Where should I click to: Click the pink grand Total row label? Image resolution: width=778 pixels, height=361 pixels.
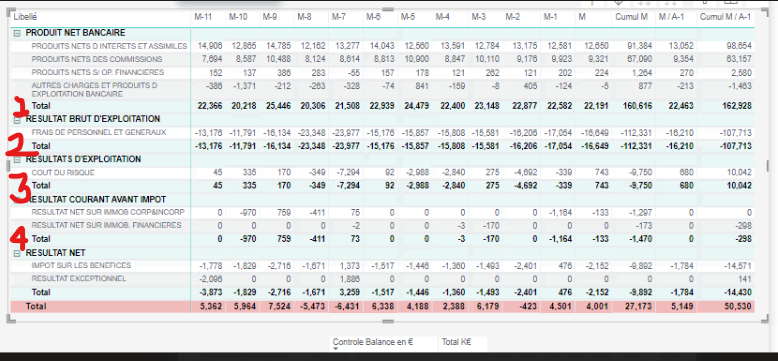click(x=36, y=306)
